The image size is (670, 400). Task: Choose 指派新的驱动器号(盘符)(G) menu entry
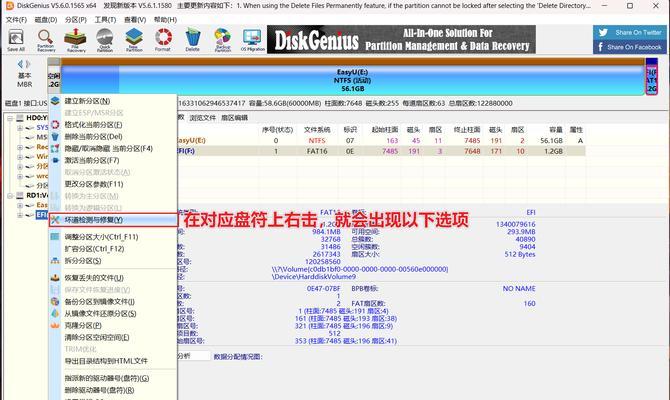[x=113, y=378]
